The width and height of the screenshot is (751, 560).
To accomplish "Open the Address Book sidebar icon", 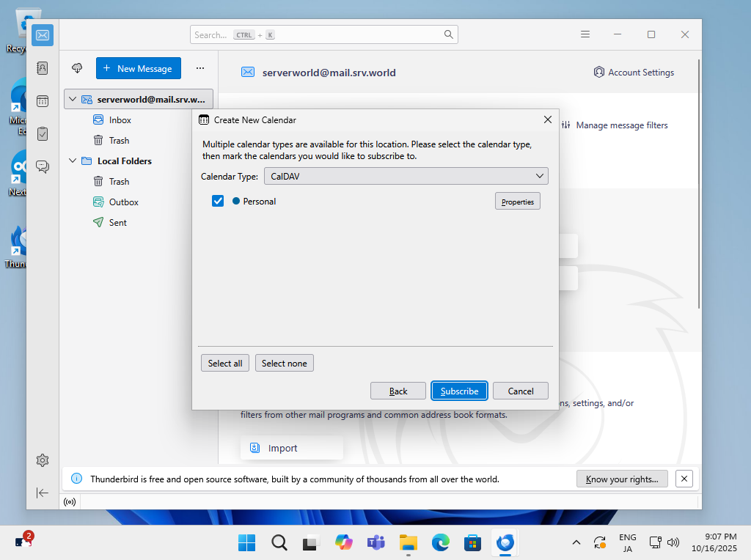I will [43, 68].
